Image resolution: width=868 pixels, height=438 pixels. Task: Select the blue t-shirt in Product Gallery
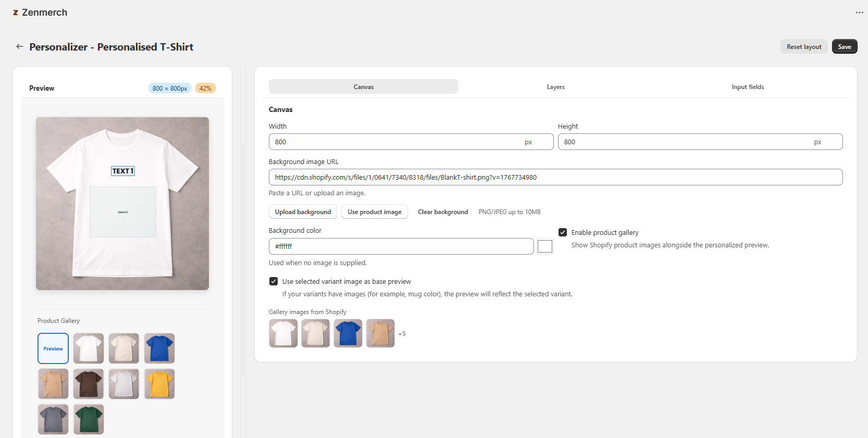coord(159,348)
